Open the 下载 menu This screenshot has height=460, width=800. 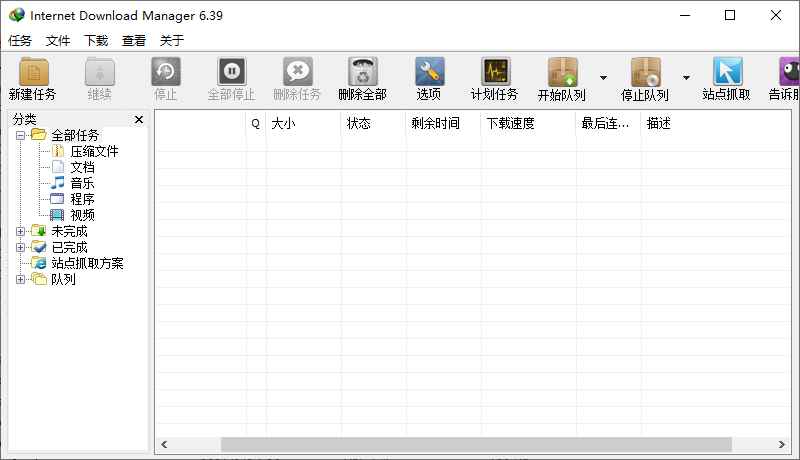[x=96, y=40]
